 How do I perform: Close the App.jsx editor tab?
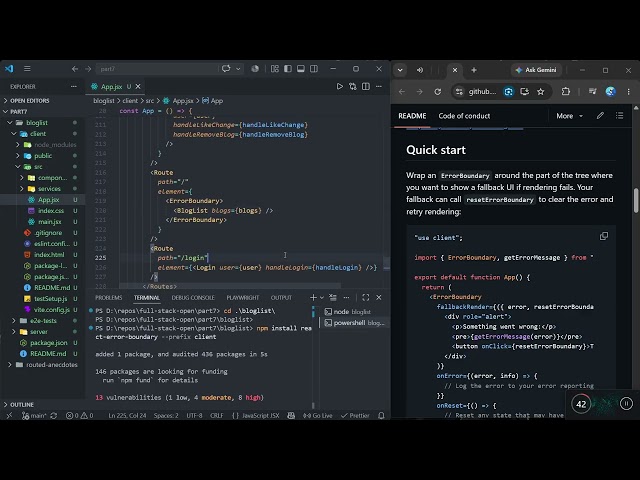[x=138, y=87]
